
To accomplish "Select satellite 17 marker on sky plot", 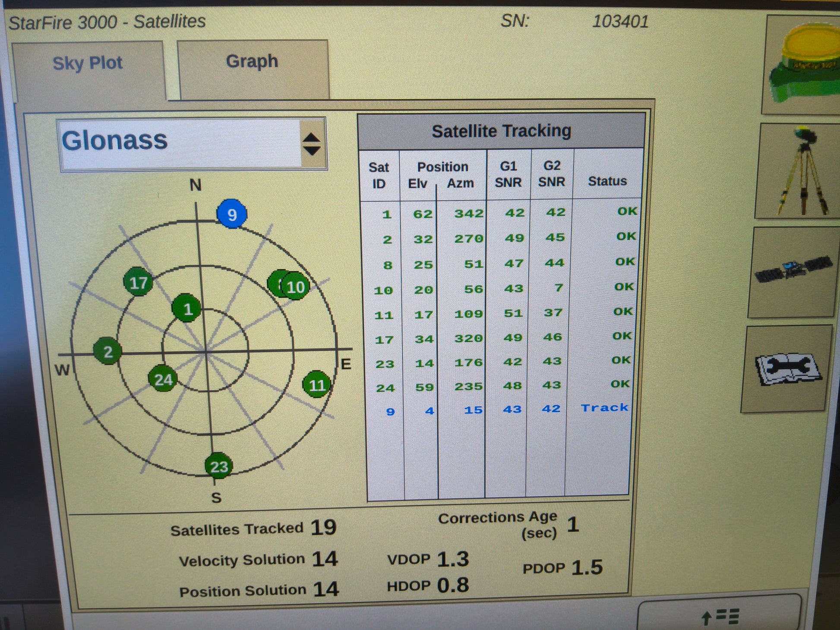I will click(x=138, y=283).
